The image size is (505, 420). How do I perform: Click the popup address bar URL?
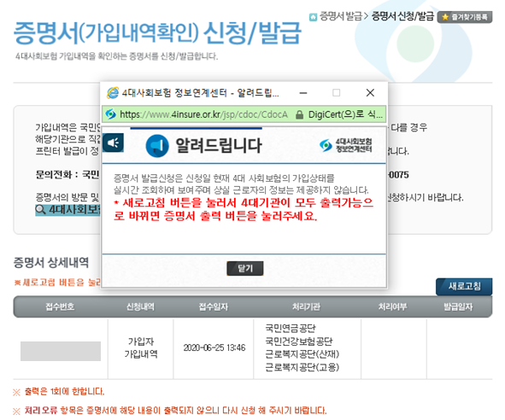tap(203, 114)
